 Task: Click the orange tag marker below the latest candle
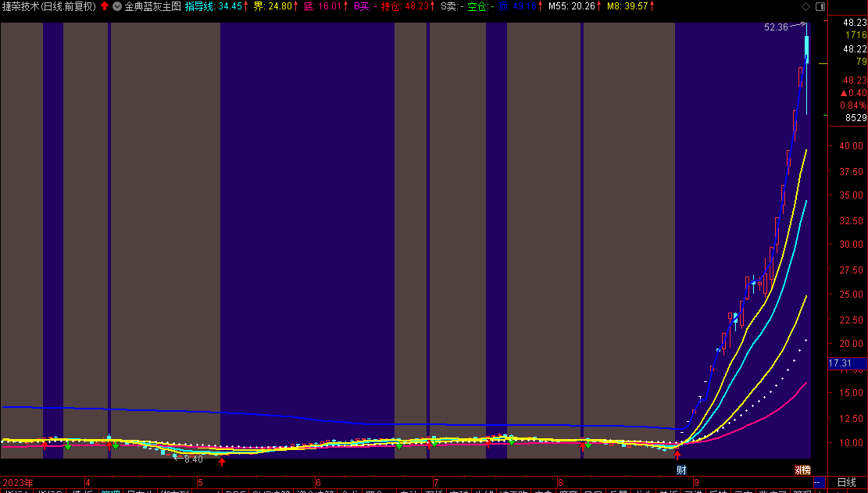point(802,470)
